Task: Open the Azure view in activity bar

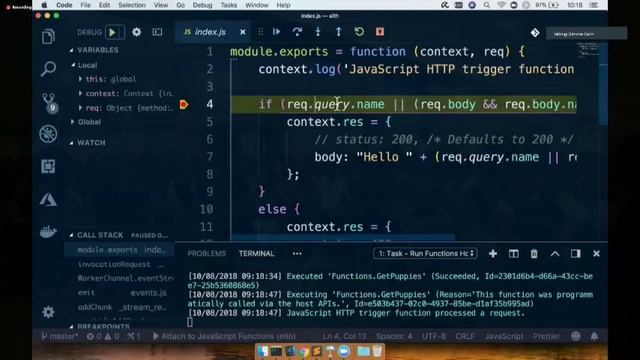Action: point(48,200)
